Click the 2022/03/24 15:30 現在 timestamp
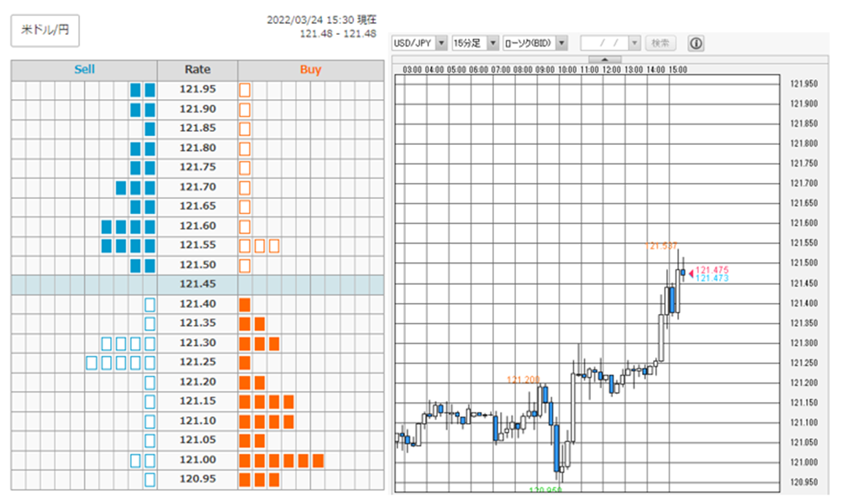This screenshot has width=841, height=504. 322,20
